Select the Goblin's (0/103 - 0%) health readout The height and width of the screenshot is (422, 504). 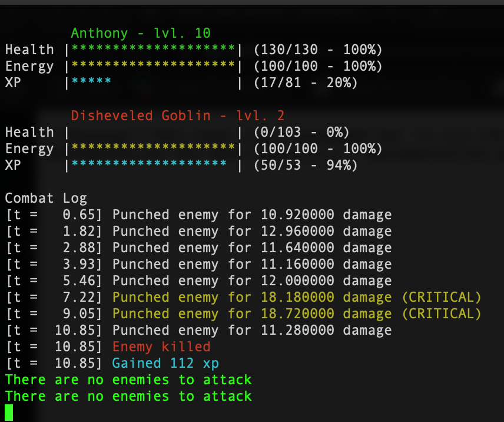pyautogui.click(x=301, y=133)
